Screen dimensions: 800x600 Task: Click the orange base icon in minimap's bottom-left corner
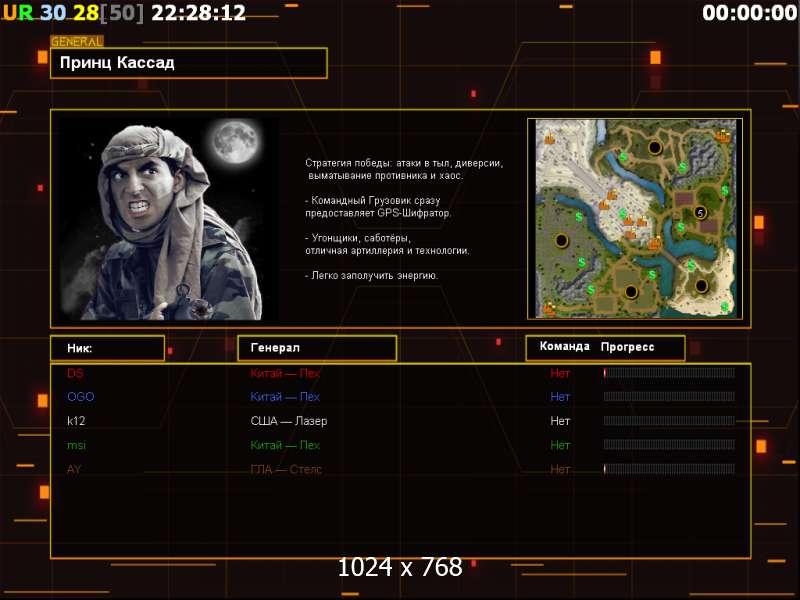click(549, 309)
